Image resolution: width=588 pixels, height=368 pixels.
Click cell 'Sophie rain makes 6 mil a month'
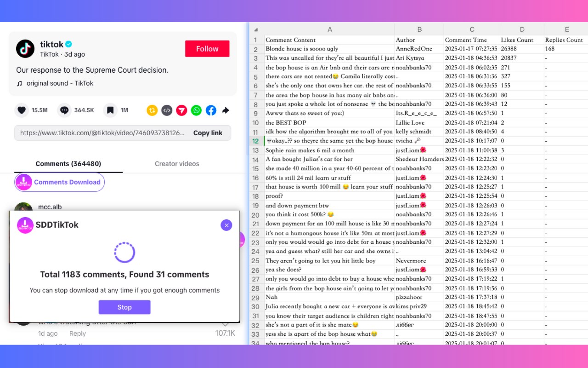click(329, 150)
